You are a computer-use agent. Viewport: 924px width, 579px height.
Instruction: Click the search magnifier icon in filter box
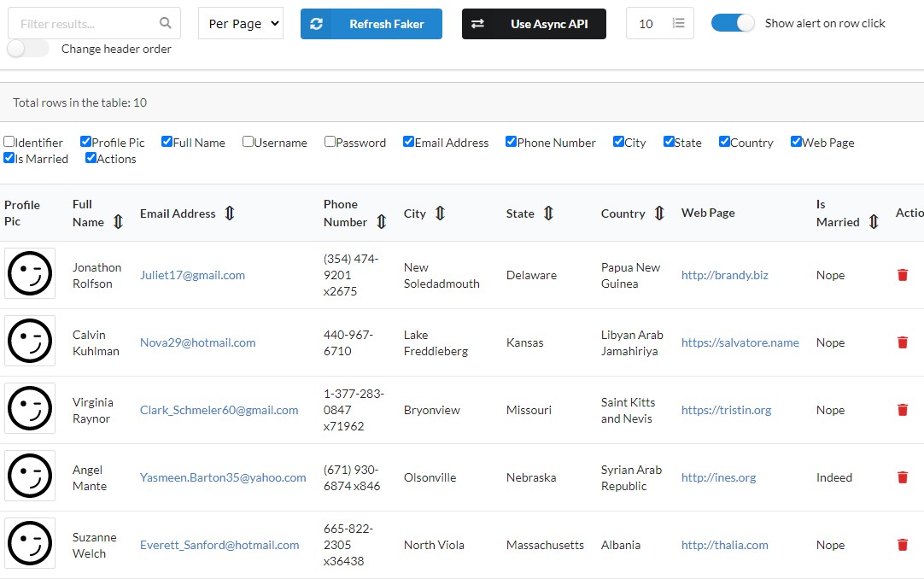[166, 23]
